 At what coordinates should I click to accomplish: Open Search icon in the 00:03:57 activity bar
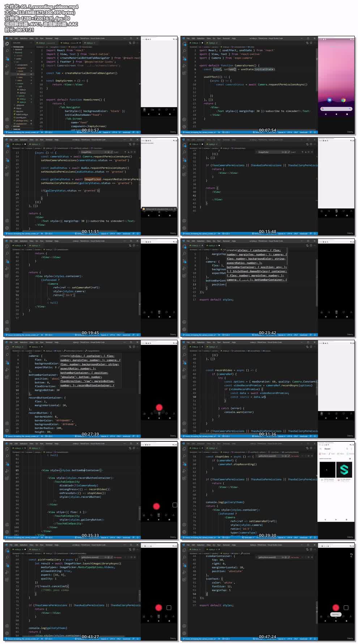pos(7,51)
